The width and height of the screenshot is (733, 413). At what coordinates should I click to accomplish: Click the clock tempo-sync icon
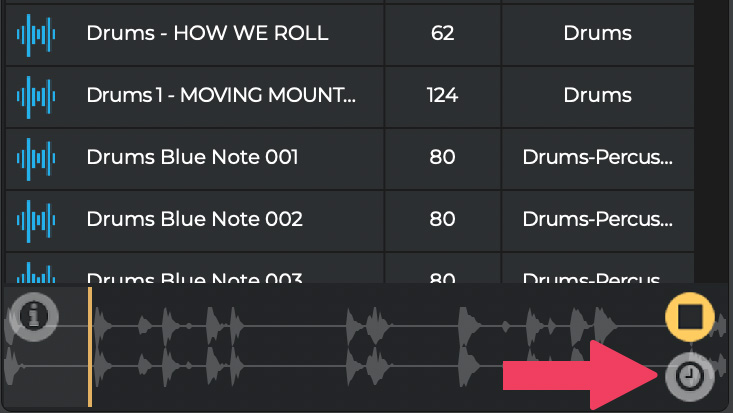tap(689, 376)
